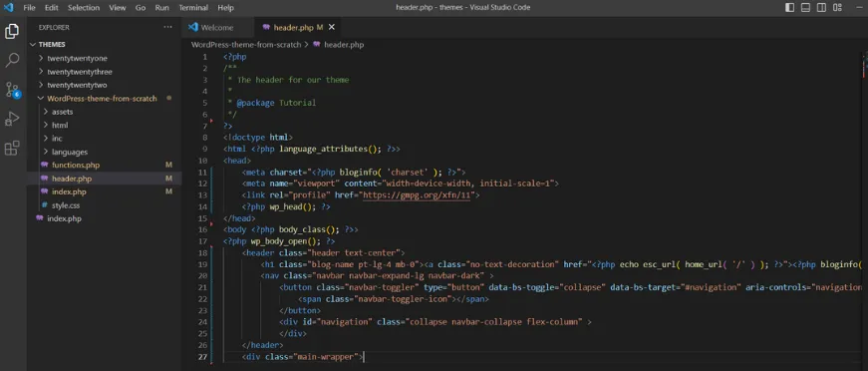
Task: Open the Extensions view icon
Action: (x=12, y=148)
